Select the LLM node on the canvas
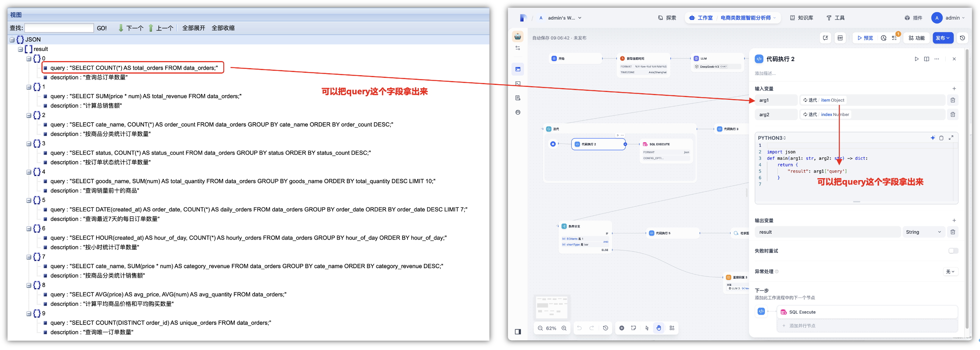Viewport: 980px width, 350px height. (718, 62)
